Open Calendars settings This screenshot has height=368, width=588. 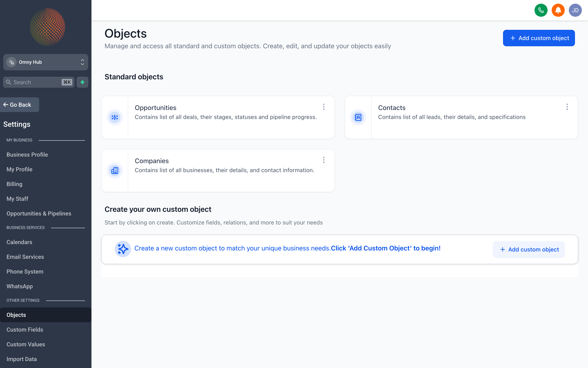[19, 242]
